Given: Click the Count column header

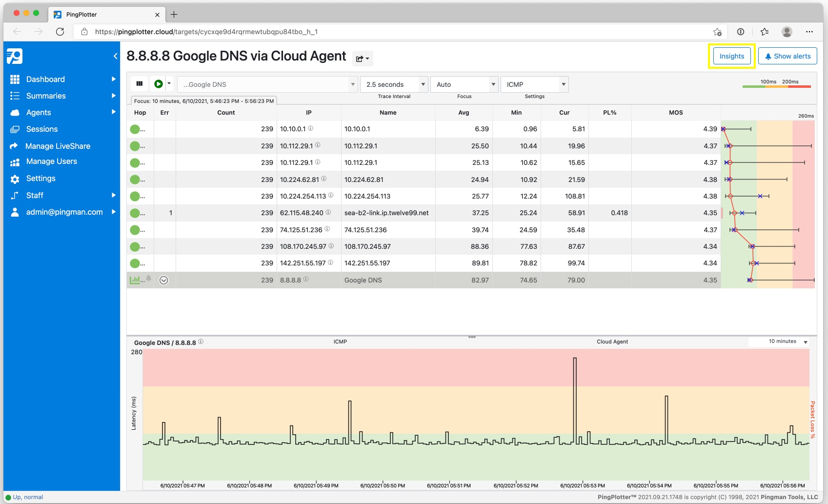Looking at the screenshot, I should (x=226, y=113).
